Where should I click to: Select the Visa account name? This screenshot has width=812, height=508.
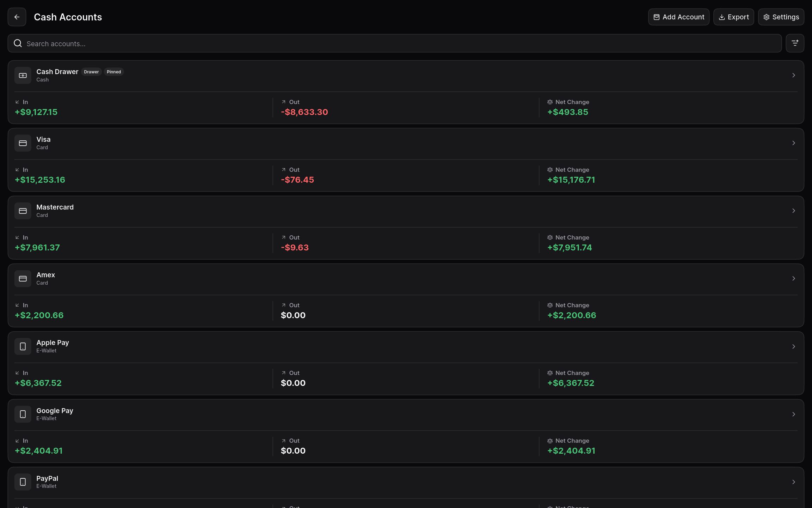(43, 139)
